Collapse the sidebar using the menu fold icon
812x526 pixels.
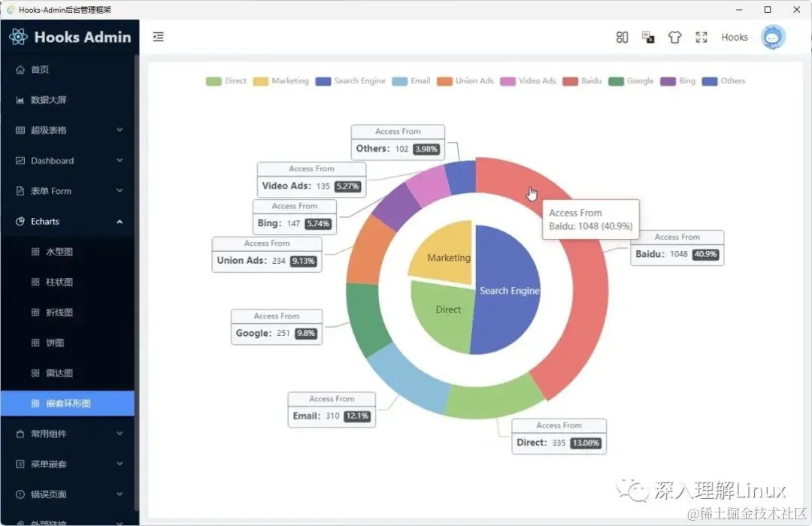pos(159,37)
